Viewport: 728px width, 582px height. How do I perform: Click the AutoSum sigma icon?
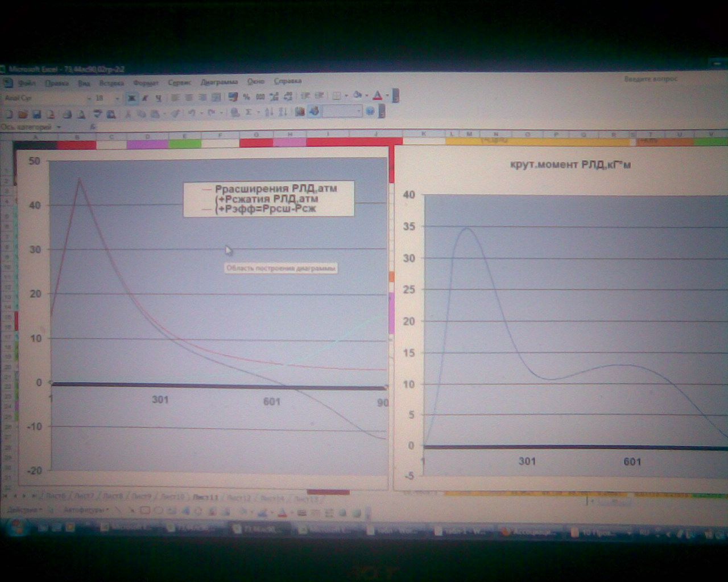(249, 113)
